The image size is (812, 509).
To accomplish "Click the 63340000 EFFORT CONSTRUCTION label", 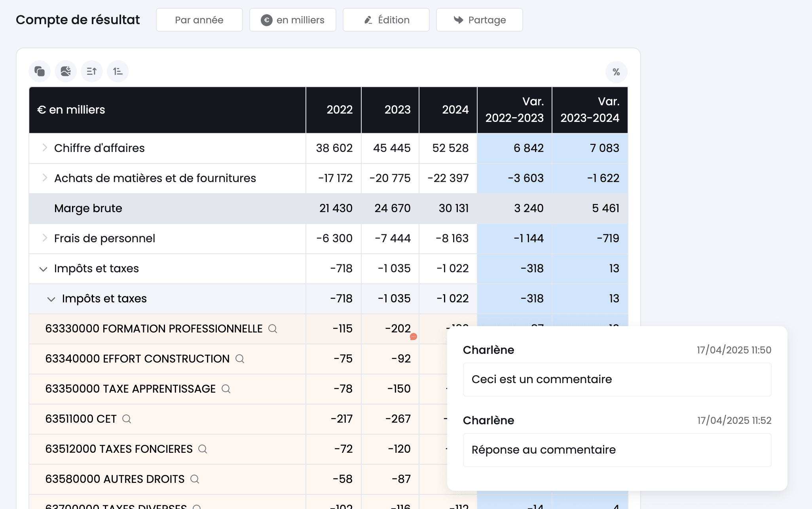I will tap(137, 359).
